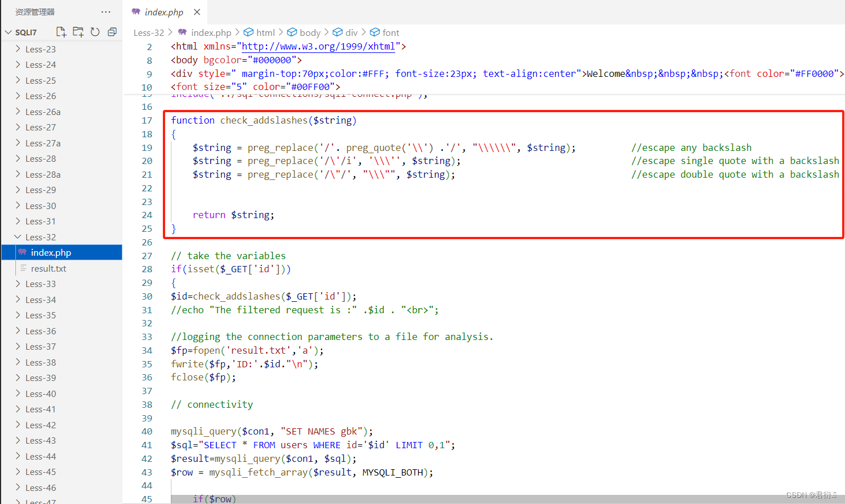Image resolution: width=845 pixels, height=504 pixels.
Task: Open result.txt in the file tree
Action: (61, 268)
